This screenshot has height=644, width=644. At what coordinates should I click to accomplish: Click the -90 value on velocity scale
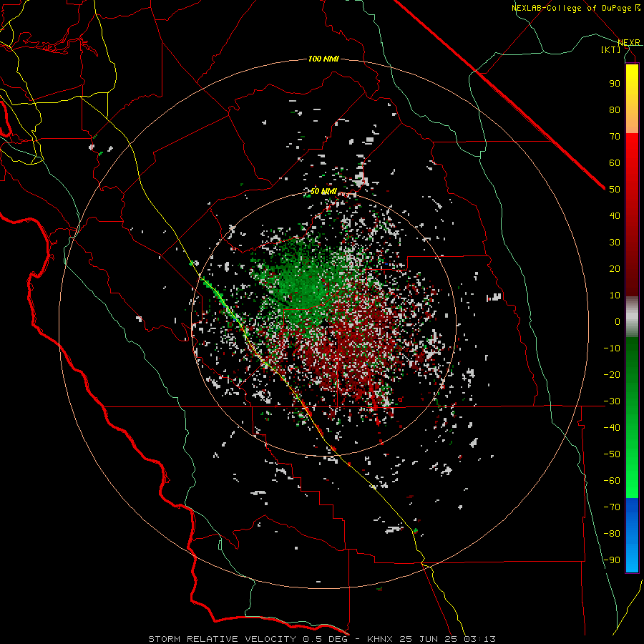tap(612, 560)
